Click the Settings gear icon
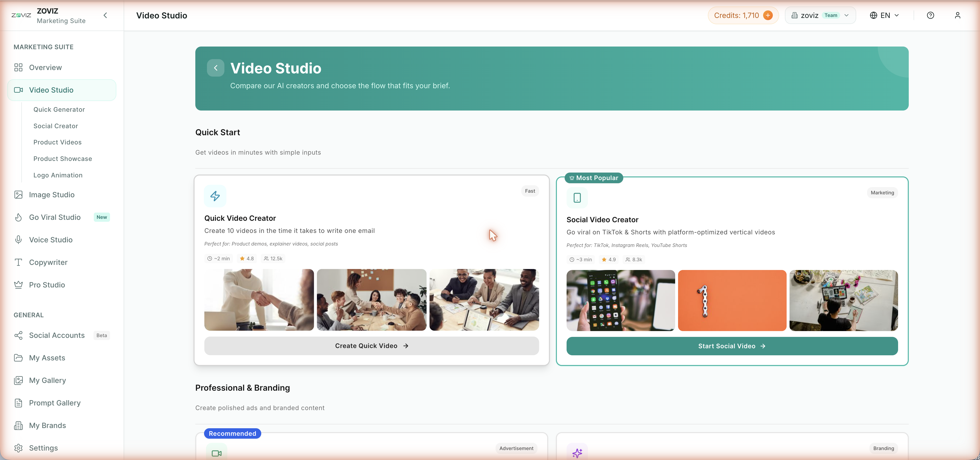 tap(18, 448)
